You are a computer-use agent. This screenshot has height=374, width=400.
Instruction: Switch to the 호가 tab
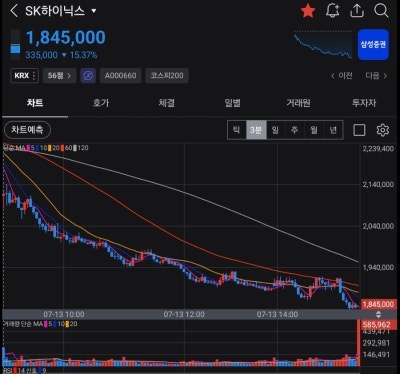101,103
